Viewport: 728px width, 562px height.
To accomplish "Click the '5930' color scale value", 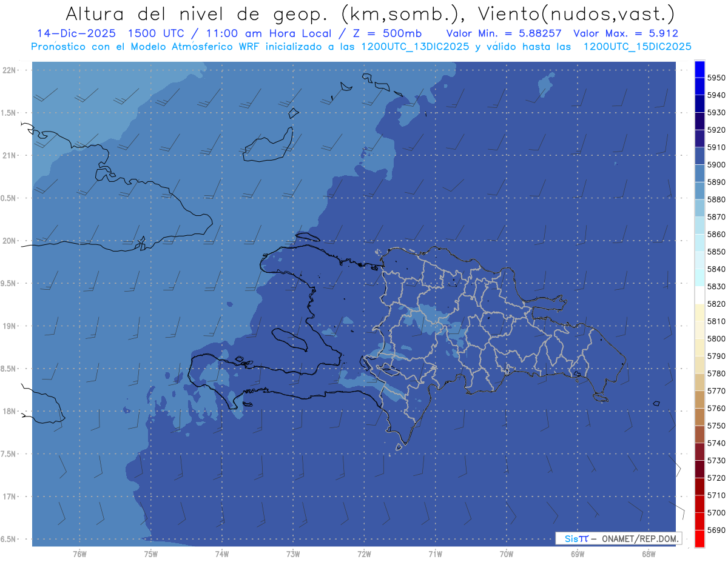I will (716, 113).
